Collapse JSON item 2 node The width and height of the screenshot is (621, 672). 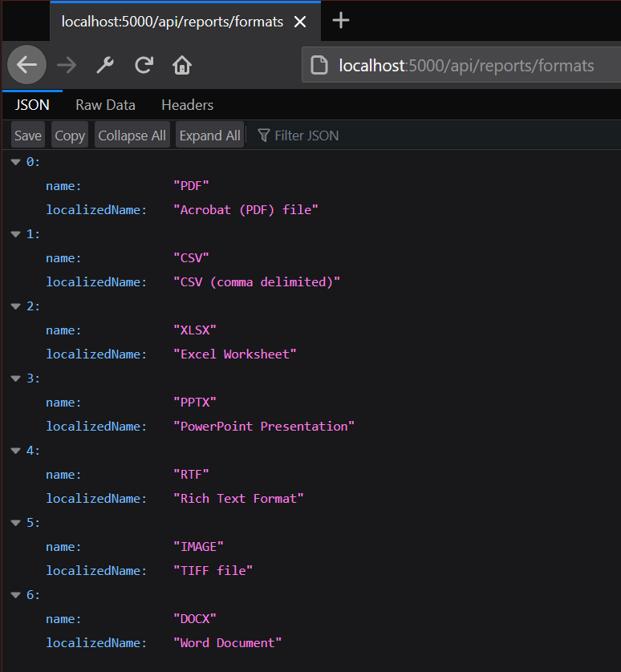[x=15, y=306]
